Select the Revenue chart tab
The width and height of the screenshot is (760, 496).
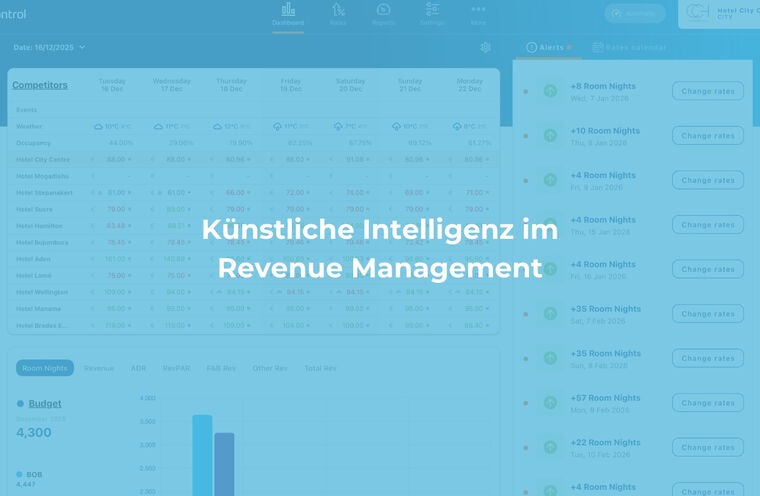tap(99, 368)
